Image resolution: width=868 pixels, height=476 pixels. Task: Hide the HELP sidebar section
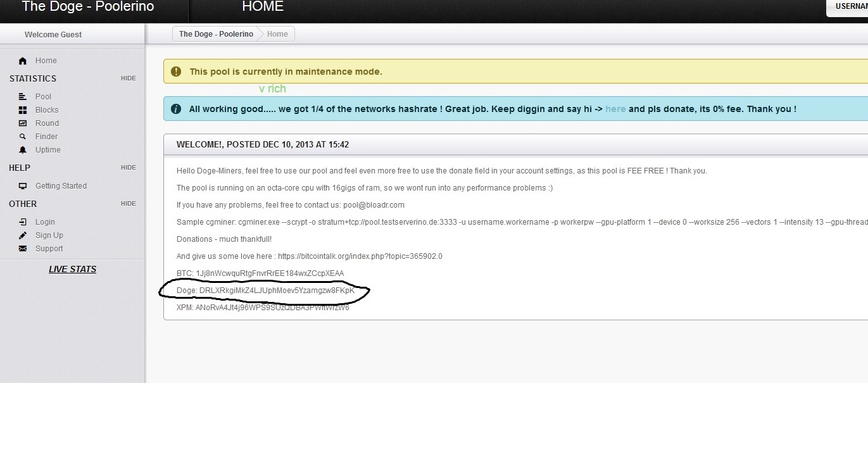(x=129, y=168)
